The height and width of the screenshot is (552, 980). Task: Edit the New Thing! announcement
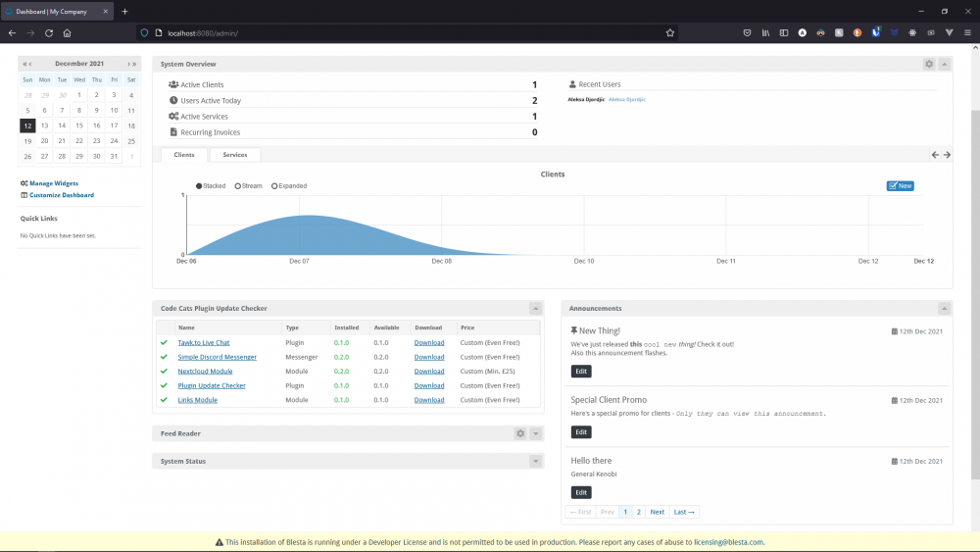click(581, 372)
